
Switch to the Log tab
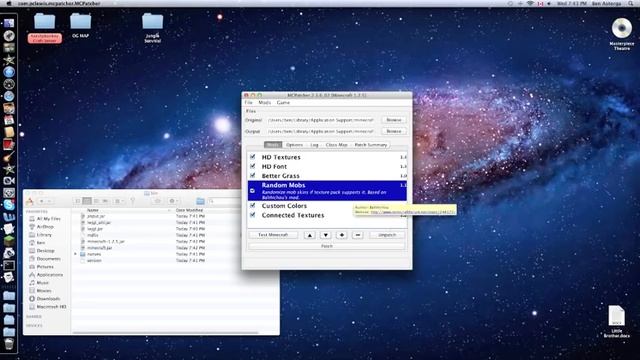click(x=314, y=145)
